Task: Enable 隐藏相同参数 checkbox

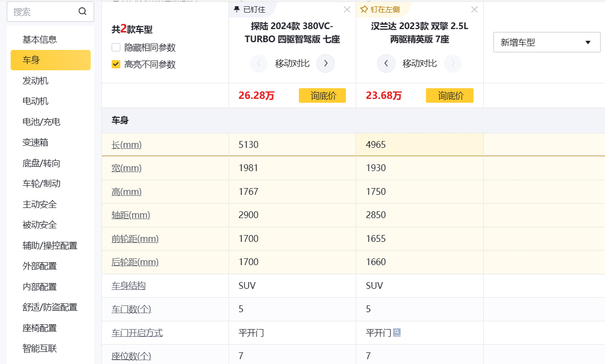Action: click(116, 47)
